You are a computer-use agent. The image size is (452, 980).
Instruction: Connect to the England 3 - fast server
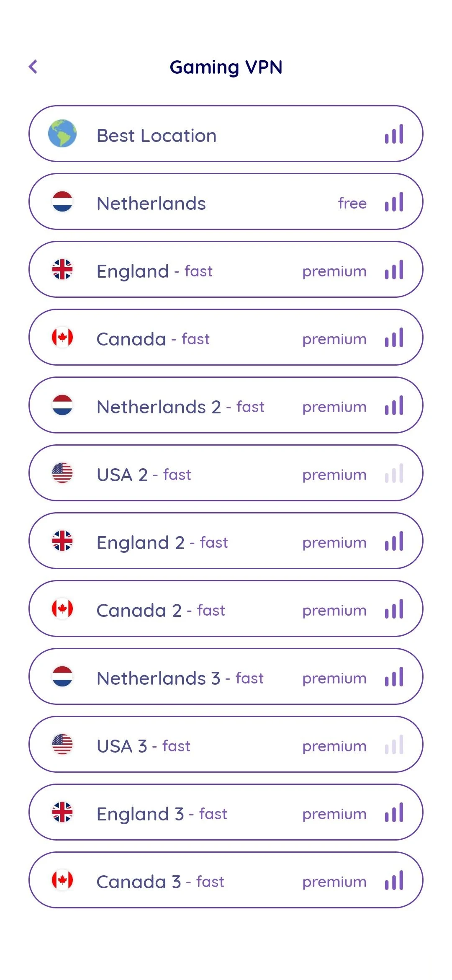162,814
